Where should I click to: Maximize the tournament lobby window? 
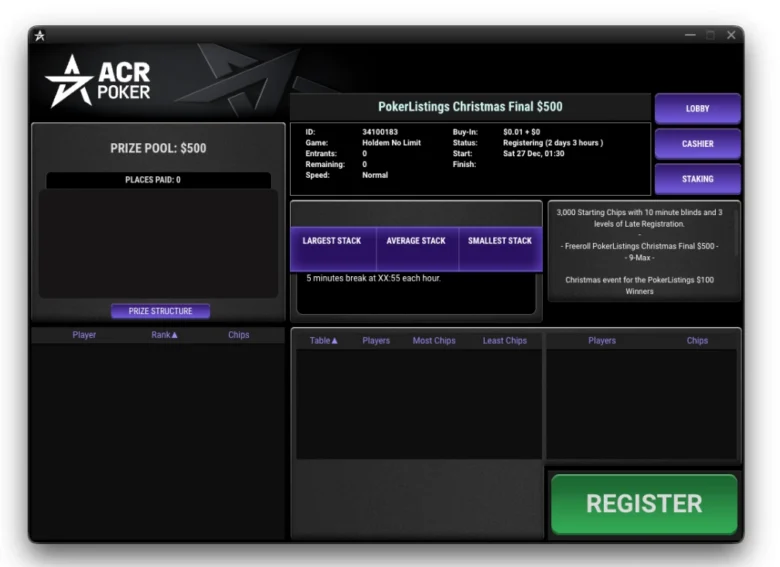coord(710,35)
